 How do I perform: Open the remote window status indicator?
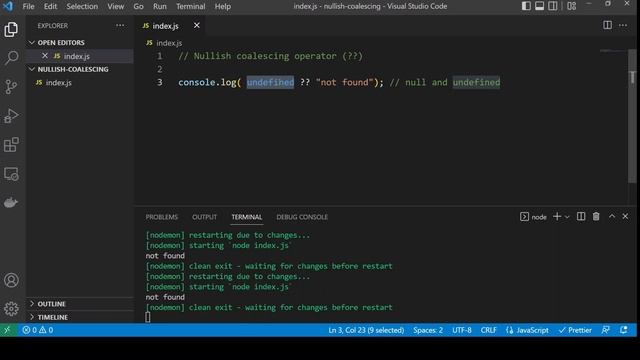[8, 330]
